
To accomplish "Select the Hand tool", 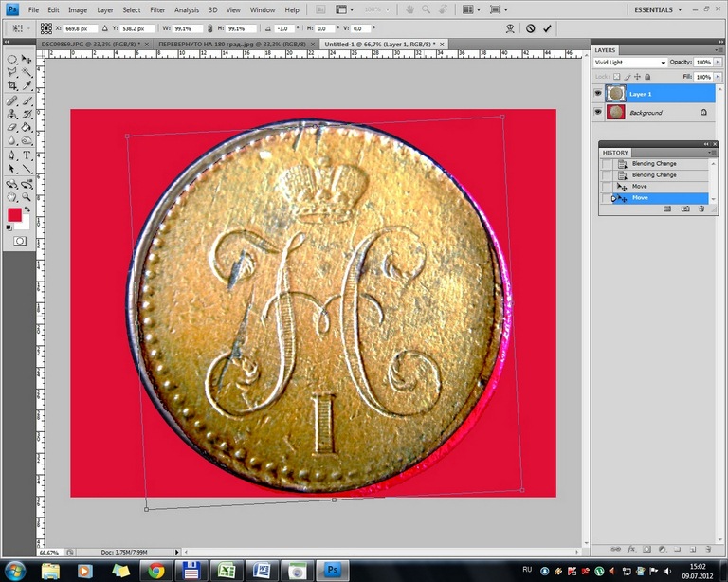I will 12,197.
